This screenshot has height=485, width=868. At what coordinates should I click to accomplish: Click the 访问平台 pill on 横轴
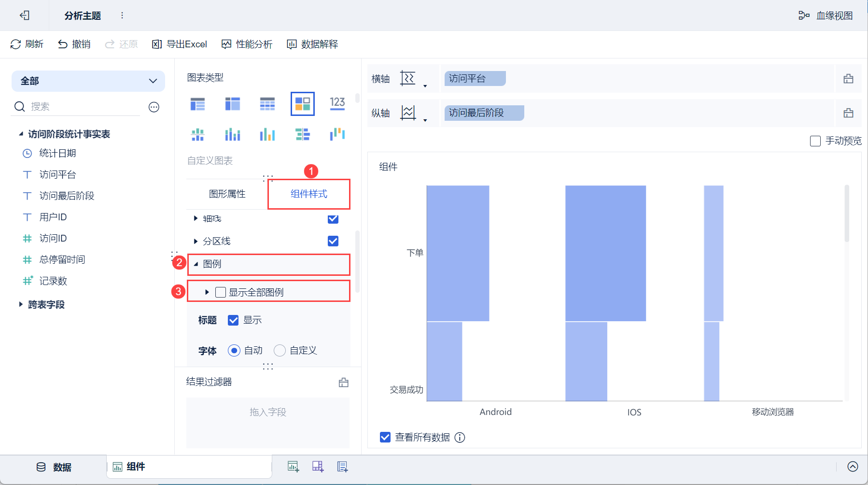[475, 79]
